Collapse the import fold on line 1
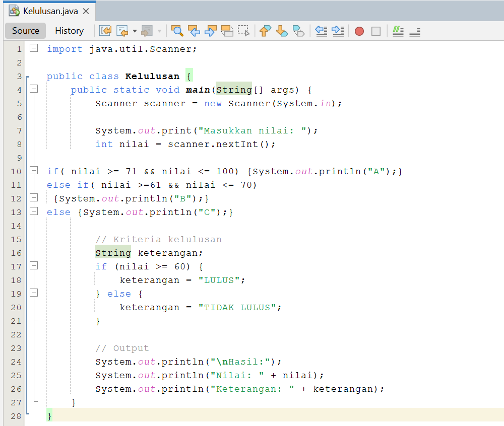Viewport: 504px width, 426px height. click(33, 48)
